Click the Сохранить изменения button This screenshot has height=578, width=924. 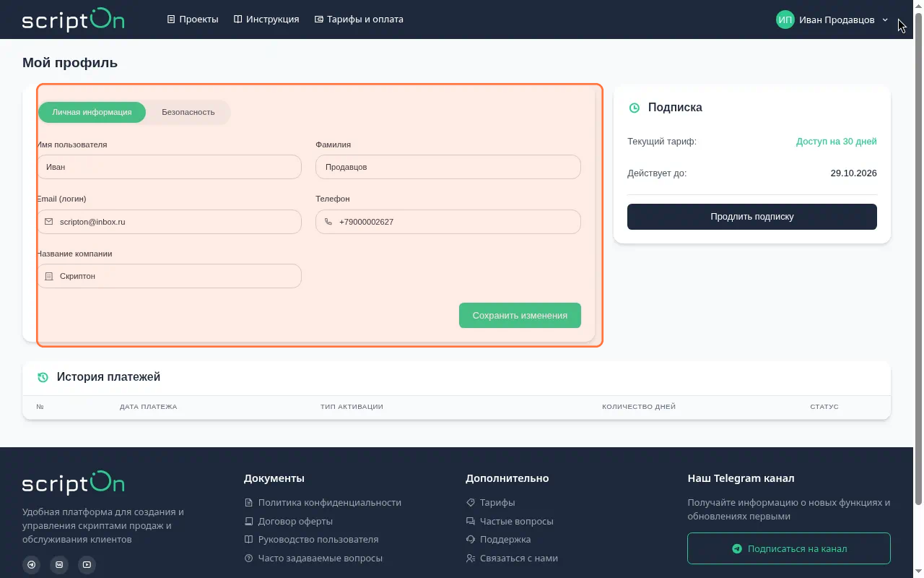520,315
